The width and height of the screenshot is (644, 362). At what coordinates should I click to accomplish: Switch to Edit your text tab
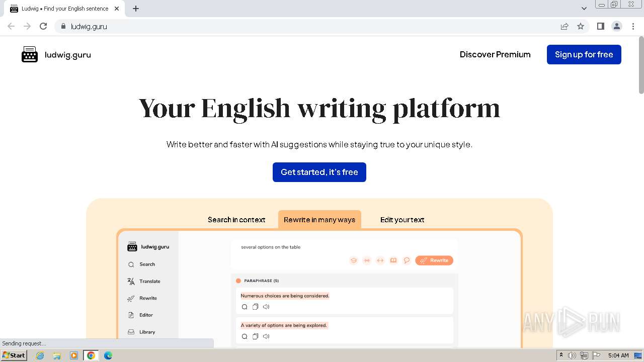402,220
